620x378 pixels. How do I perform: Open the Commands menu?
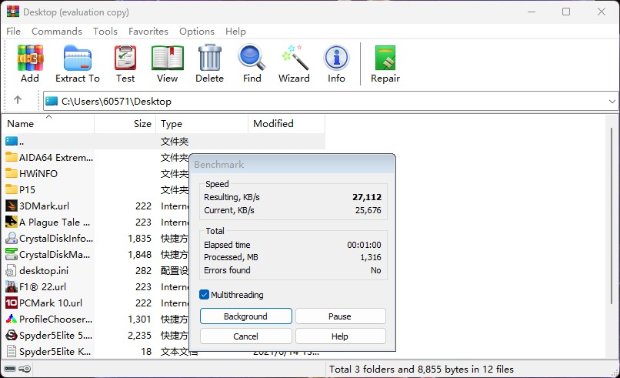click(x=57, y=31)
